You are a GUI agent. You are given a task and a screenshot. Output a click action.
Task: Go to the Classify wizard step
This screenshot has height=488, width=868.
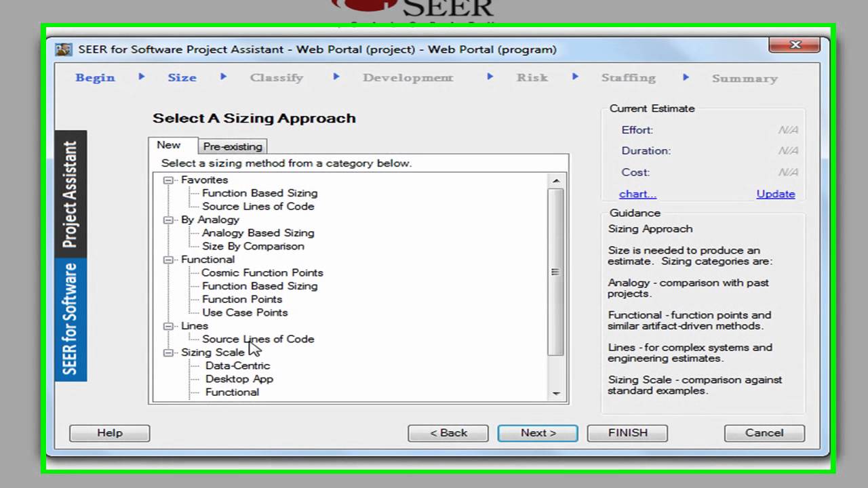click(x=276, y=77)
